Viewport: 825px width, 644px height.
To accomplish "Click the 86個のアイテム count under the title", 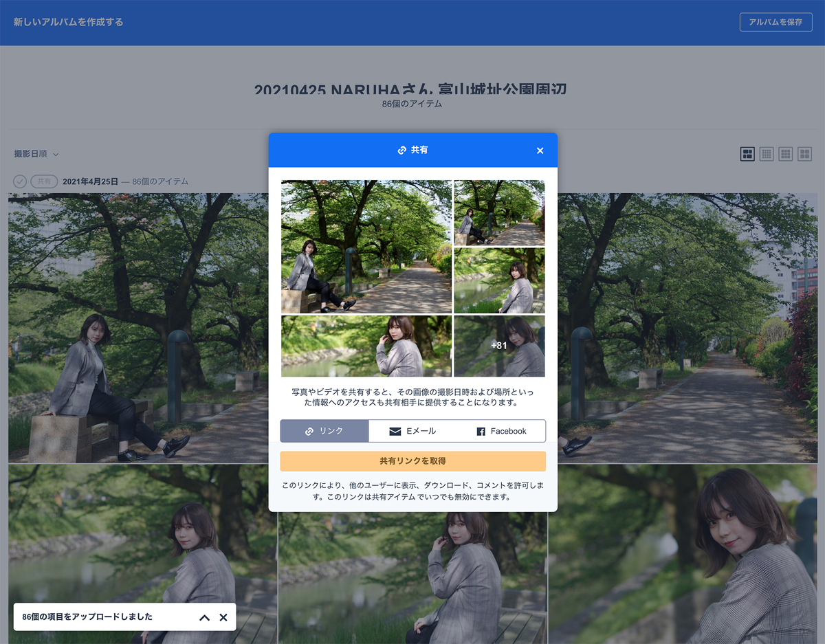I will 412,104.
